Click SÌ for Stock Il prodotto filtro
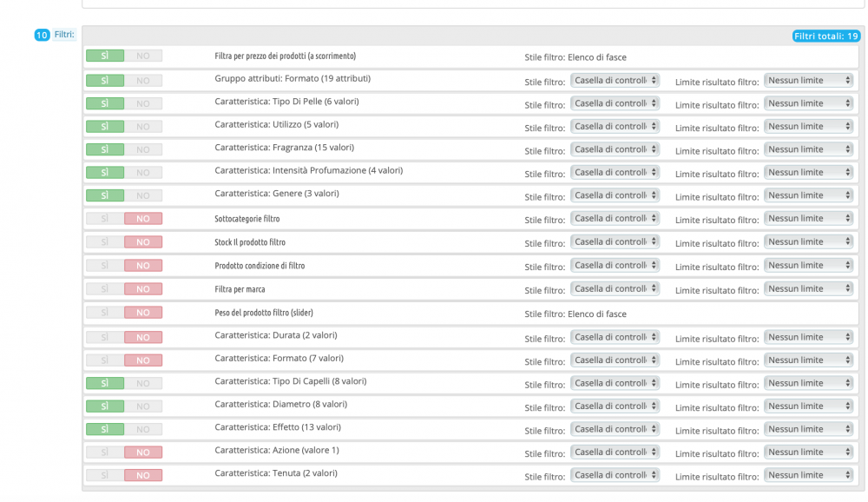 click(x=105, y=242)
